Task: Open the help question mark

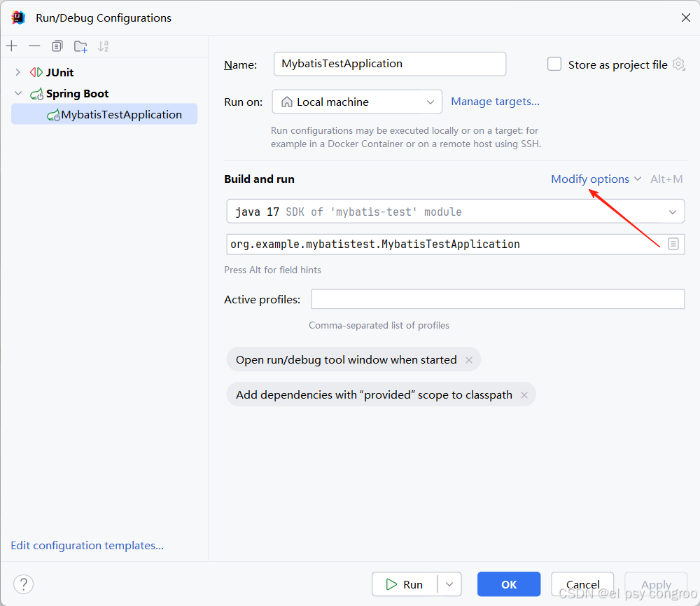Action: 24,584
